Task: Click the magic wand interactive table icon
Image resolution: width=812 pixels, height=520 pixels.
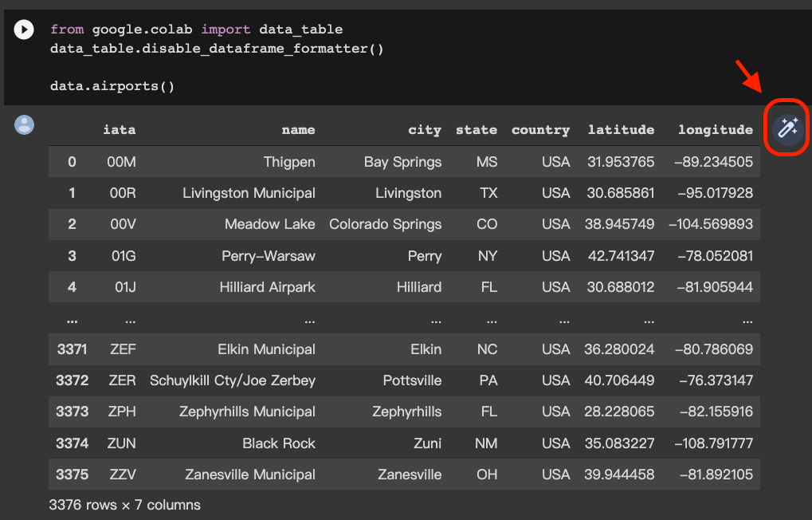Action: pyautogui.click(x=787, y=128)
